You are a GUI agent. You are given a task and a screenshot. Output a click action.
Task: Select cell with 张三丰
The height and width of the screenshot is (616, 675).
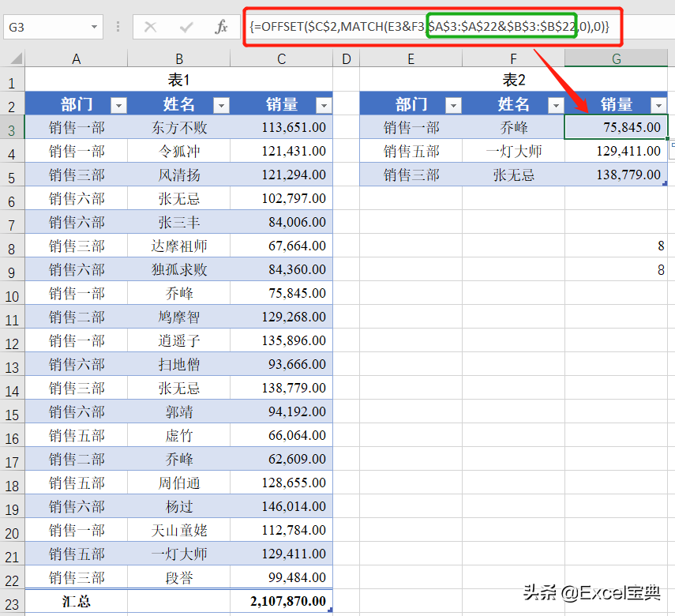pos(179,222)
